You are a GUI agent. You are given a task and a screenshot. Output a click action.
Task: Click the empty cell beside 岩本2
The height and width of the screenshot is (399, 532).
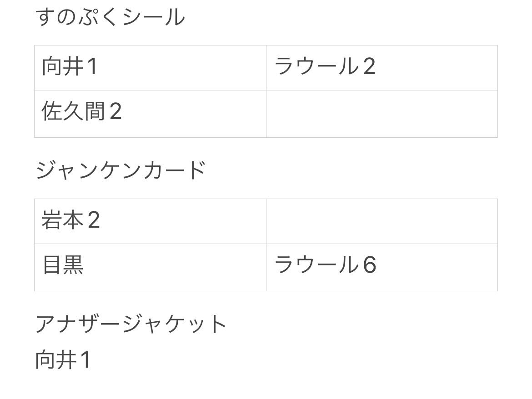tap(382, 221)
